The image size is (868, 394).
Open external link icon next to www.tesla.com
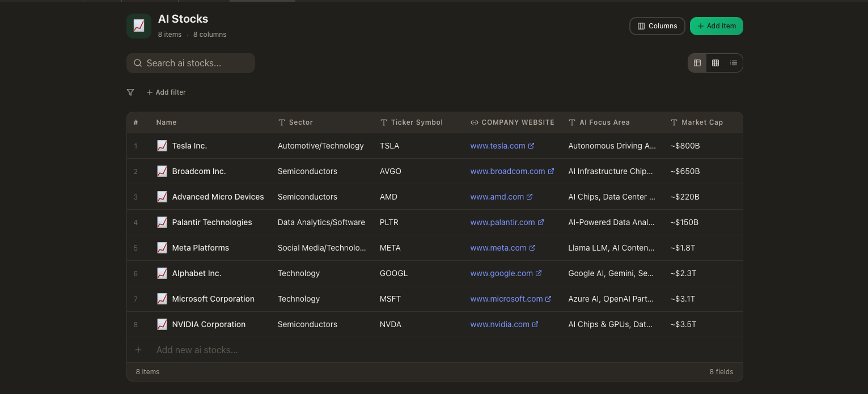coord(531,146)
